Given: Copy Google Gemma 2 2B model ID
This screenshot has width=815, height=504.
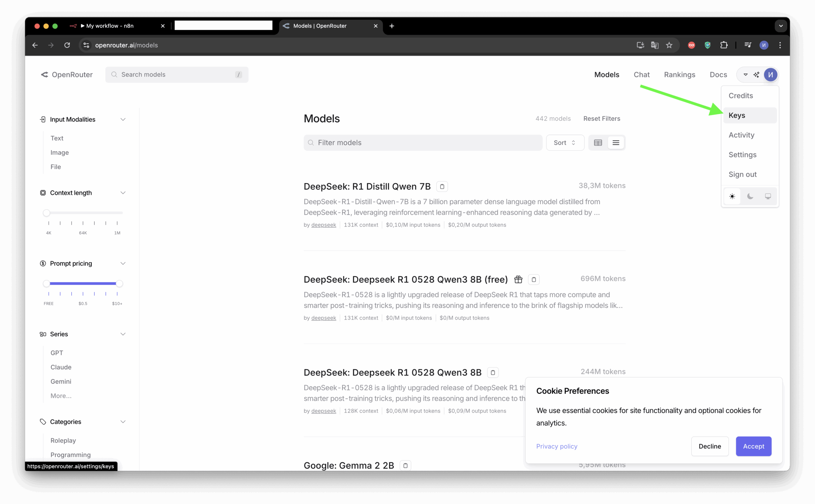Looking at the screenshot, I should pos(405,465).
